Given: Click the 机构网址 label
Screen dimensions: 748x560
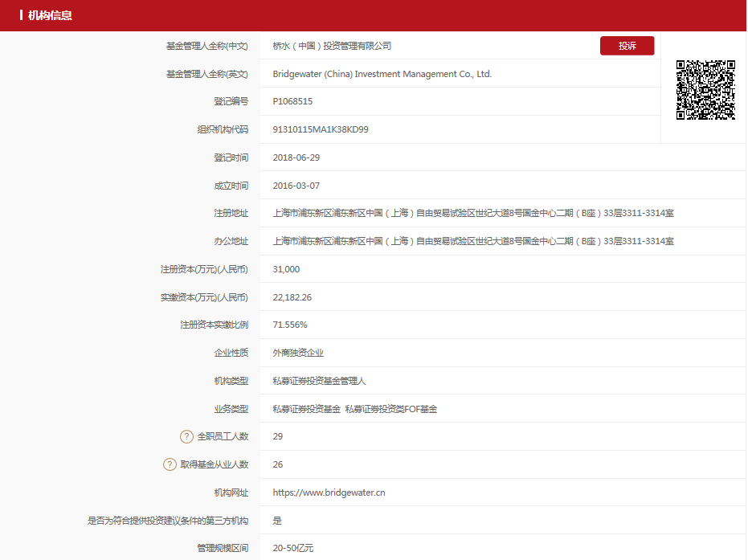Looking at the screenshot, I should [231, 493].
